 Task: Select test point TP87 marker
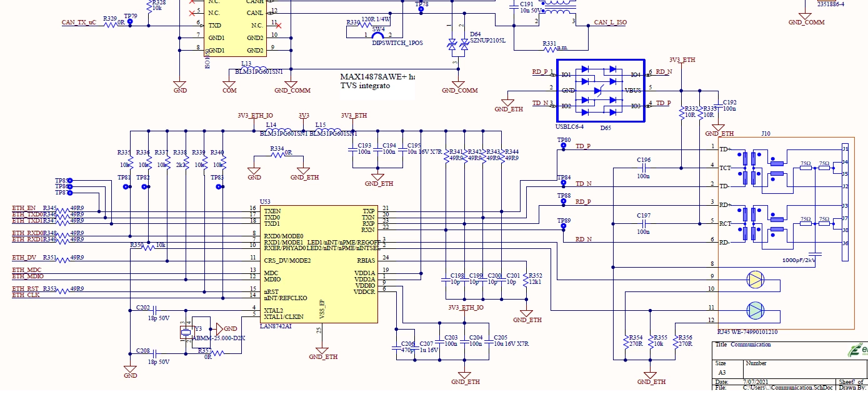point(70,193)
